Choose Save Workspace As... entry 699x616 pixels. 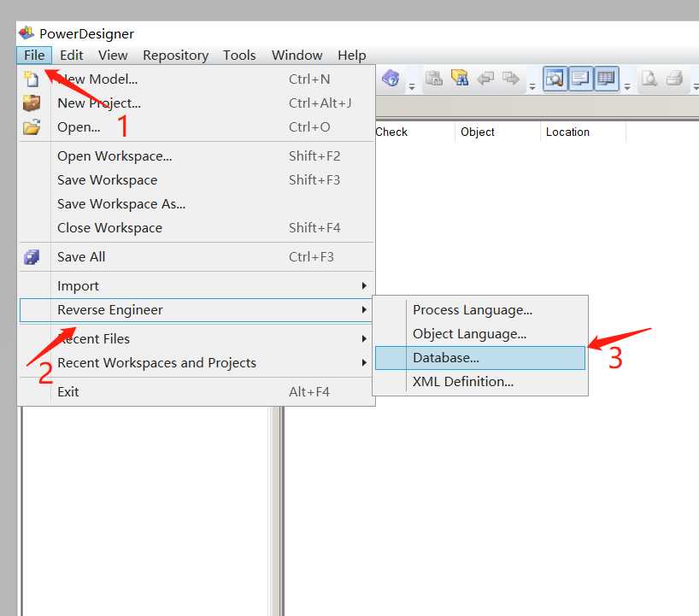tap(197, 204)
